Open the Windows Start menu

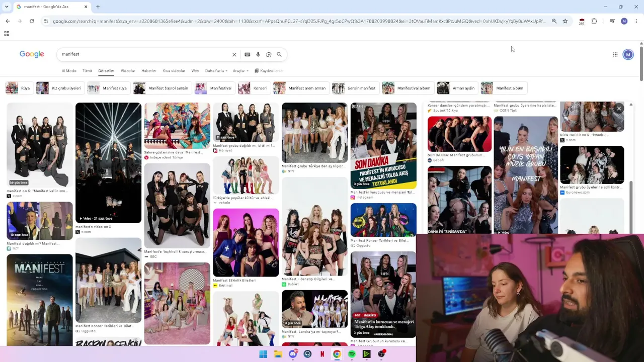point(263,354)
